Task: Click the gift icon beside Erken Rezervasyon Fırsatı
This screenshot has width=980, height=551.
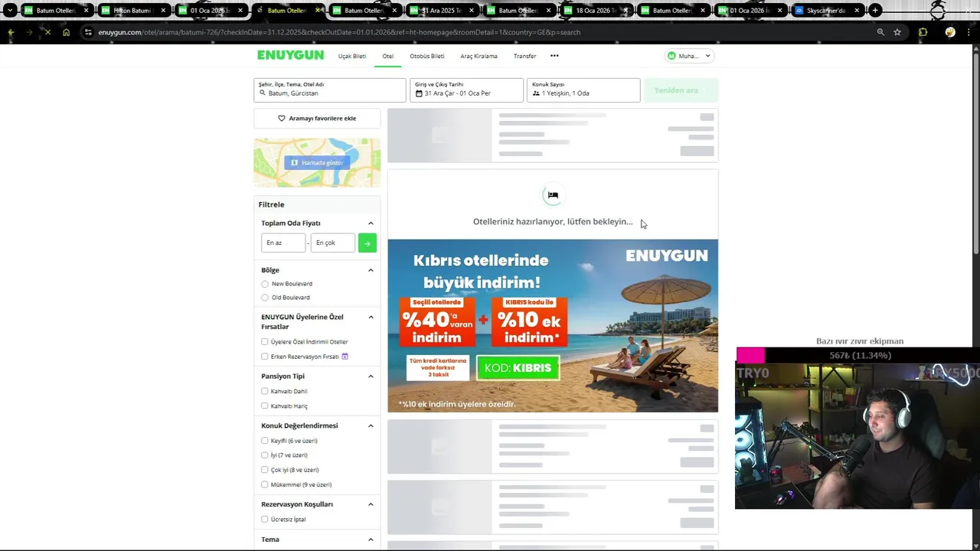Action: tap(345, 357)
